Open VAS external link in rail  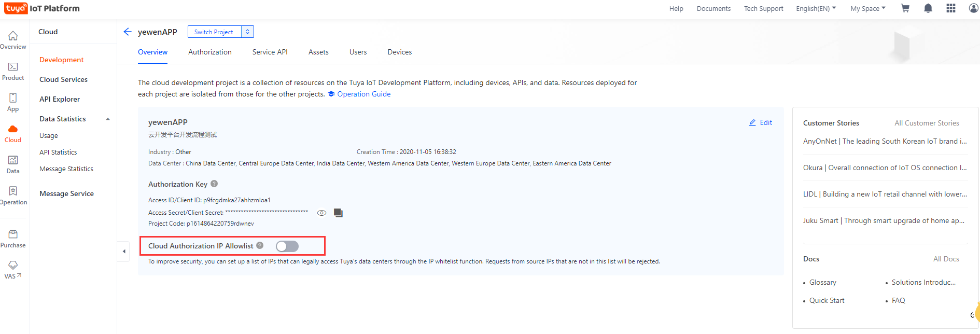(x=13, y=270)
